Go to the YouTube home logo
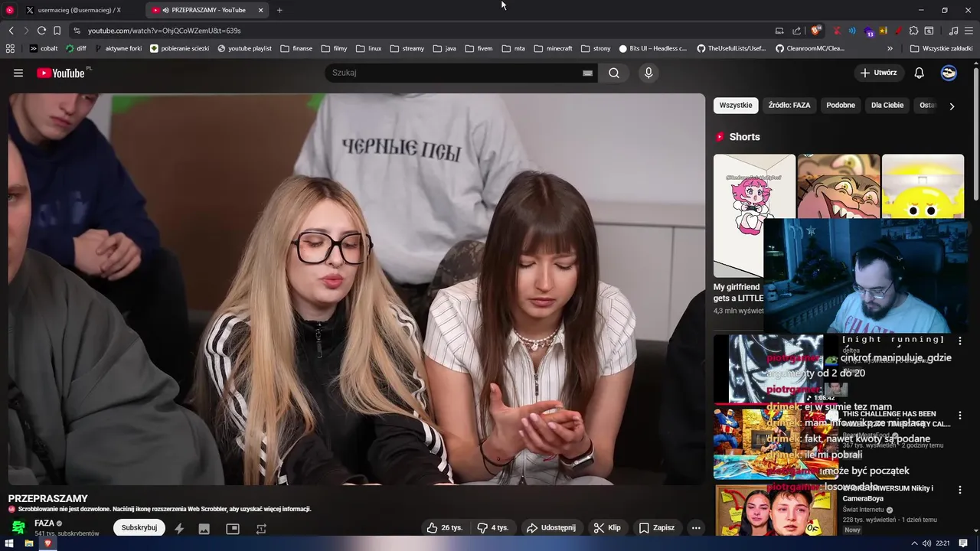980x551 pixels. click(x=60, y=73)
